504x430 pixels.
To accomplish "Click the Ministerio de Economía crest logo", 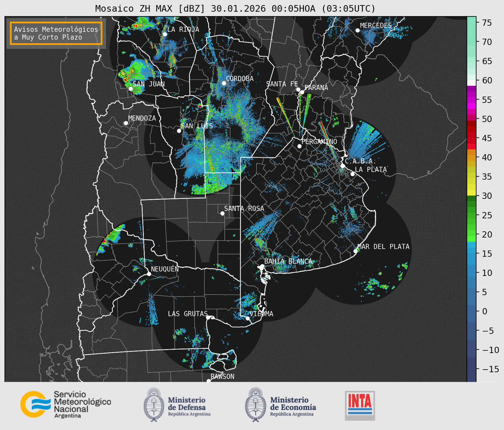I will tap(255, 405).
